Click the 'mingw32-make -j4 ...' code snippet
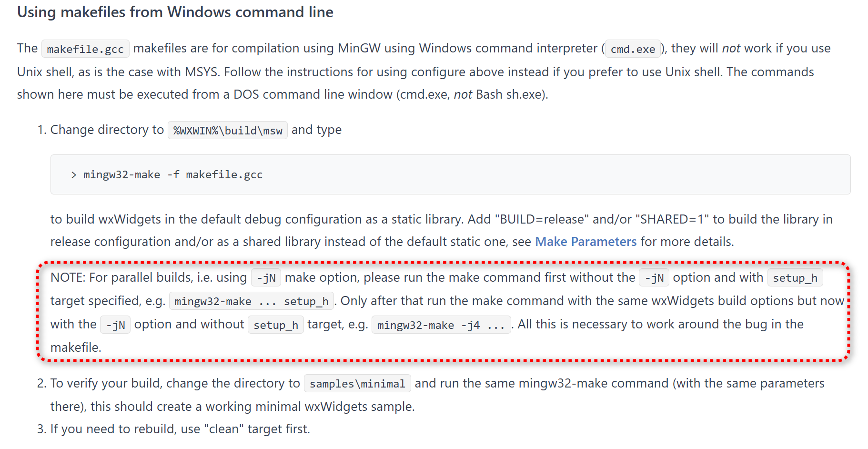The height and width of the screenshot is (449, 868). [x=441, y=325]
